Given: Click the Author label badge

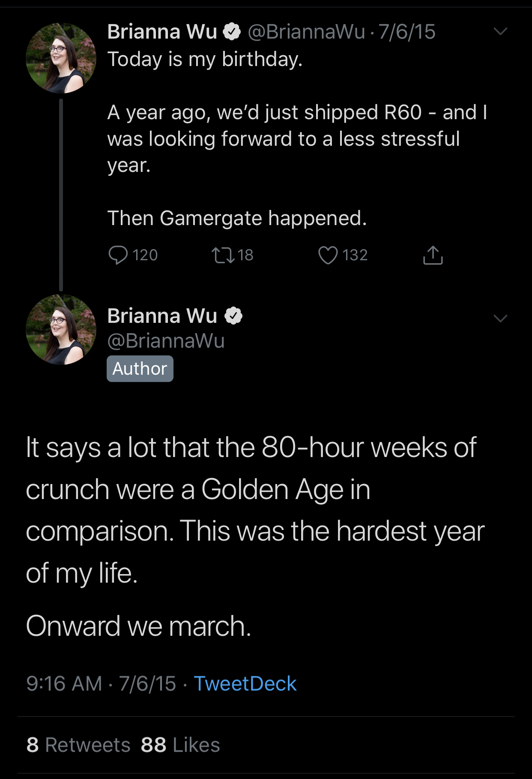Looking at the screenshot, I should pos(140,369).
